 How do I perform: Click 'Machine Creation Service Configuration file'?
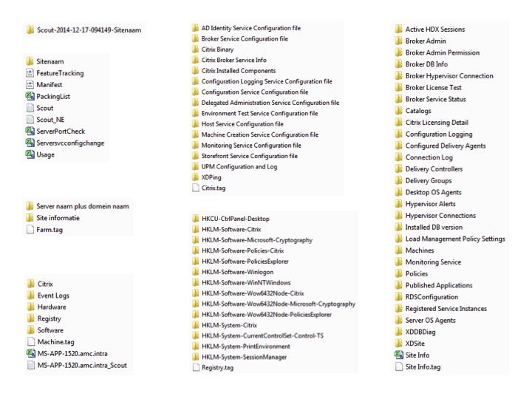pos(260,134)
